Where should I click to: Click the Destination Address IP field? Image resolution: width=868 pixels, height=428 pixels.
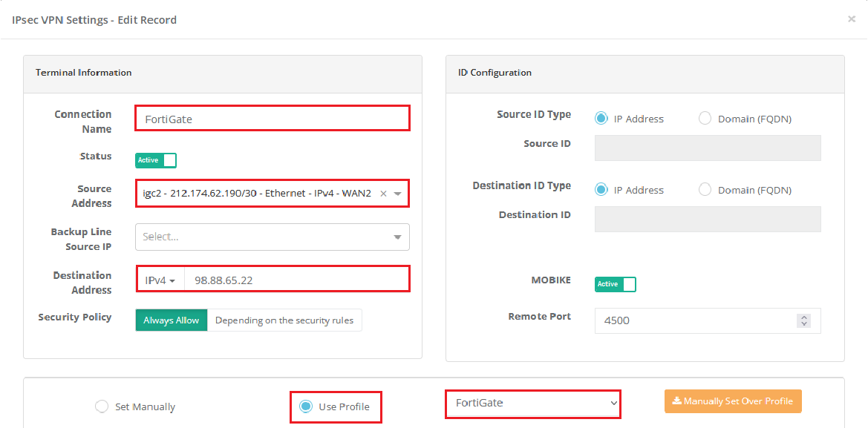pyautogui.click(x=296, y=281)
